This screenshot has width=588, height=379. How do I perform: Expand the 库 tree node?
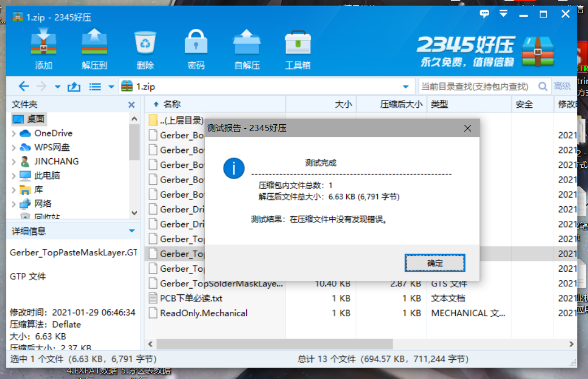coord(14,190)
